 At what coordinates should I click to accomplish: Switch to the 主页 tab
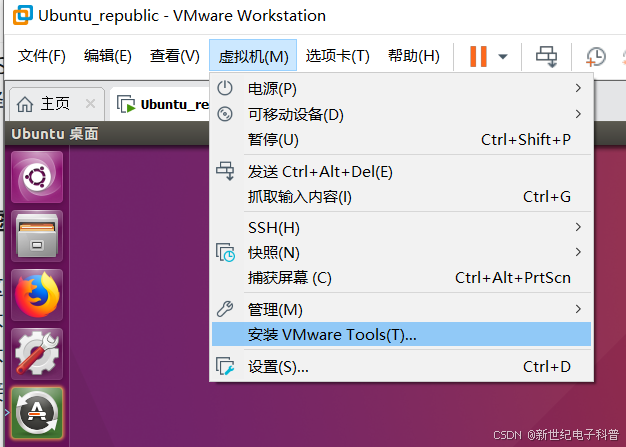pyautogui.click(x=57, y=104)
